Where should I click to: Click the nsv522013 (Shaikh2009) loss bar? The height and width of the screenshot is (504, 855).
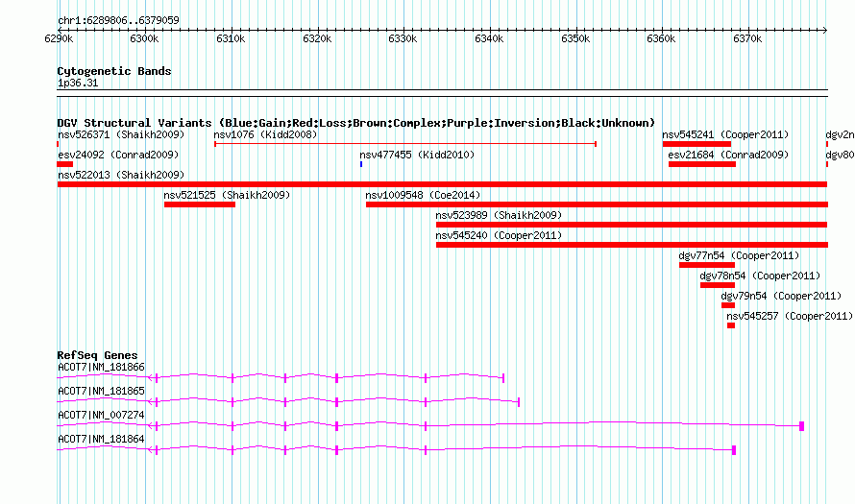click(x=442, y=184)
